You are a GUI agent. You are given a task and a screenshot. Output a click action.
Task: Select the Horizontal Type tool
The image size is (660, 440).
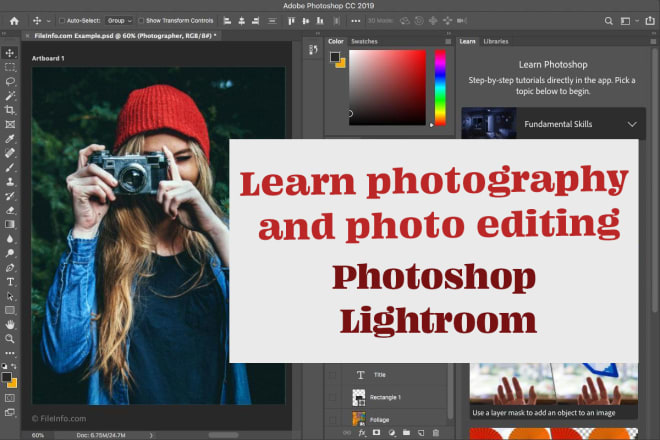click(x=10, y=282)
